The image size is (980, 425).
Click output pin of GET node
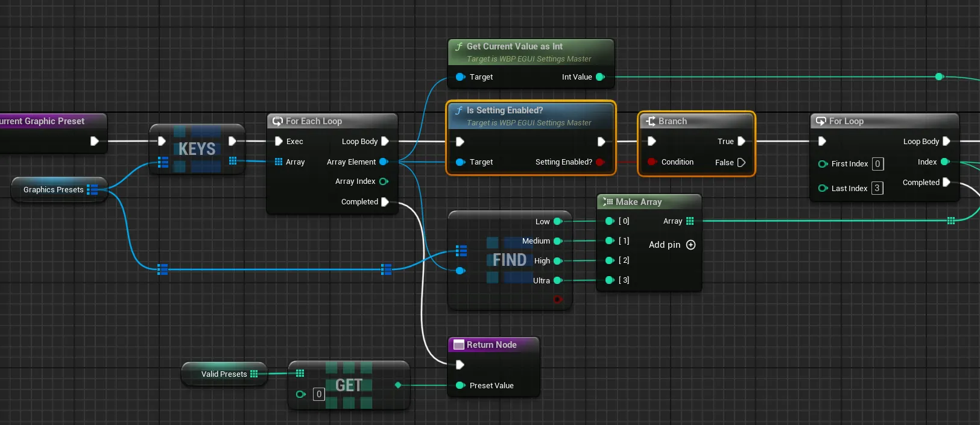click(x=398, y=385)
